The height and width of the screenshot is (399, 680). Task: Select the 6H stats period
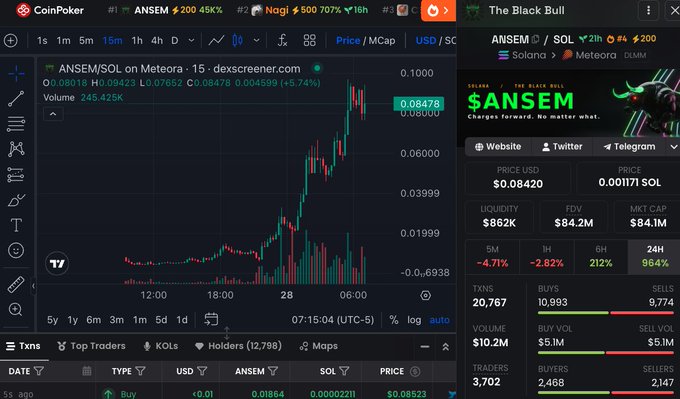(601, 256)
